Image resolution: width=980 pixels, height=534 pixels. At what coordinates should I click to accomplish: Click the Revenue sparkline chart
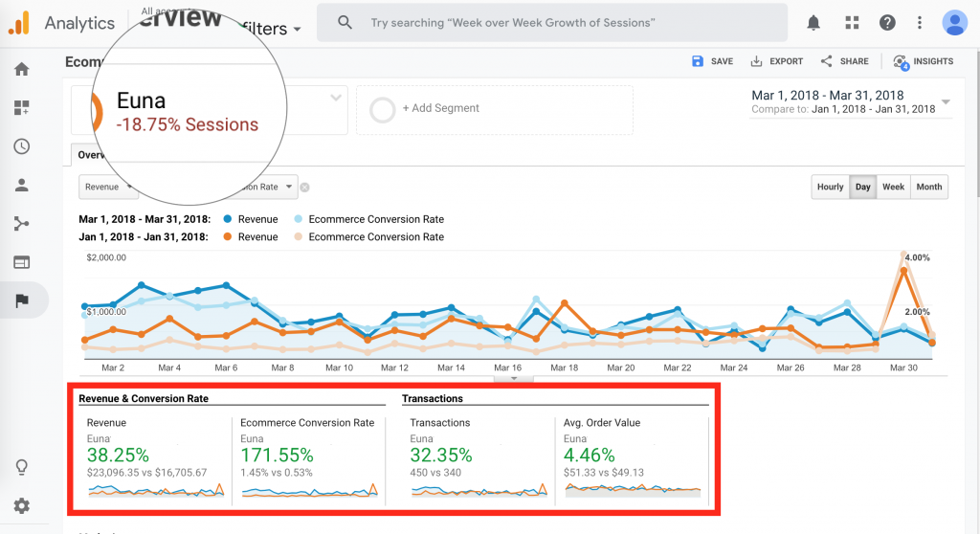[x=156, y=490]
